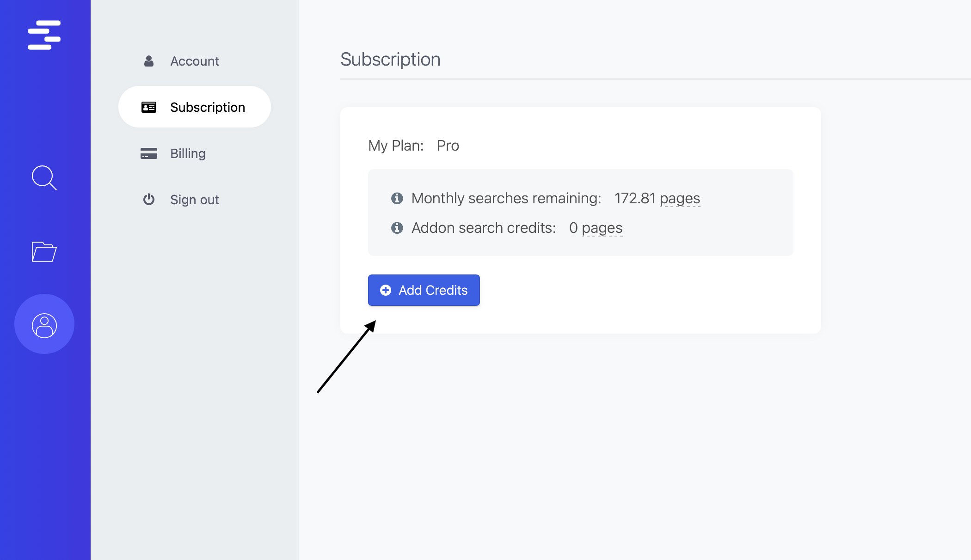Image resolution: width=971 pixels, height=560 pixels.
Task: Open the Account menu item
Action: 194,61
